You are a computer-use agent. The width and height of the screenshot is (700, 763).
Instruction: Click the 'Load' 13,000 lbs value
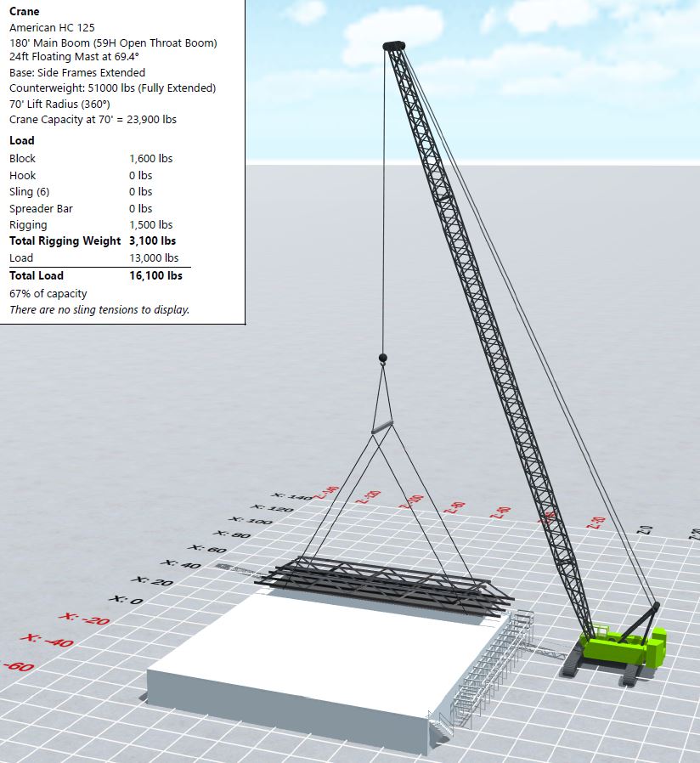click(154, 258)
